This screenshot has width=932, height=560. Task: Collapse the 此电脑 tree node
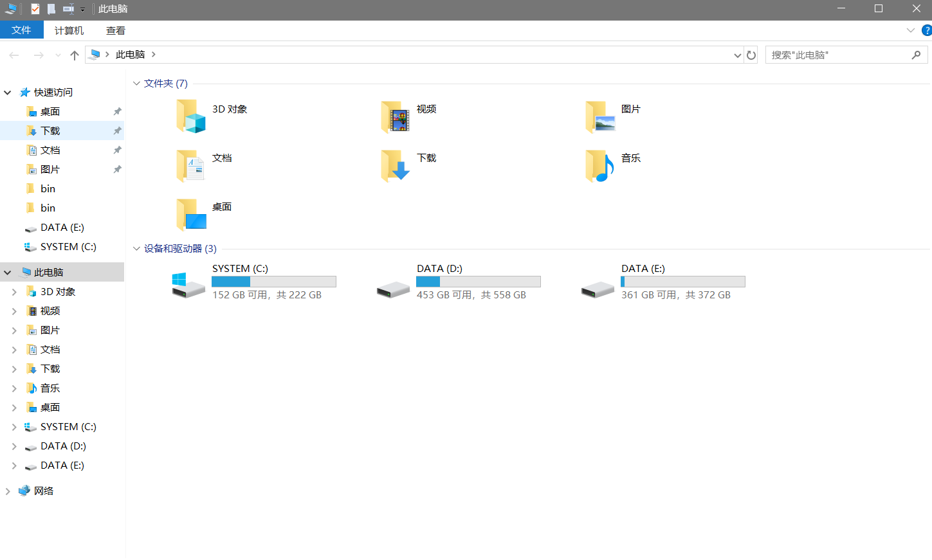coord(8,273)
